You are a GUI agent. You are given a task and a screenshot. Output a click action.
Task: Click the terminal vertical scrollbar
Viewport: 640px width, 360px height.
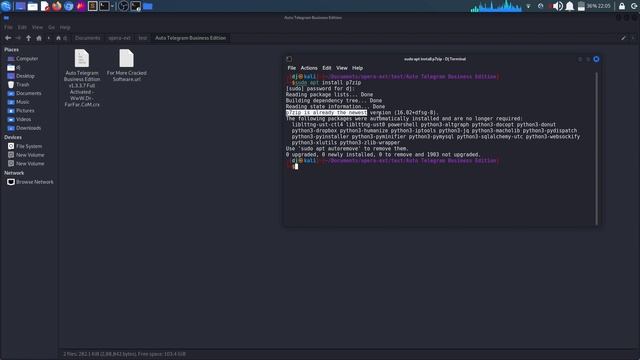coord(596,149)
